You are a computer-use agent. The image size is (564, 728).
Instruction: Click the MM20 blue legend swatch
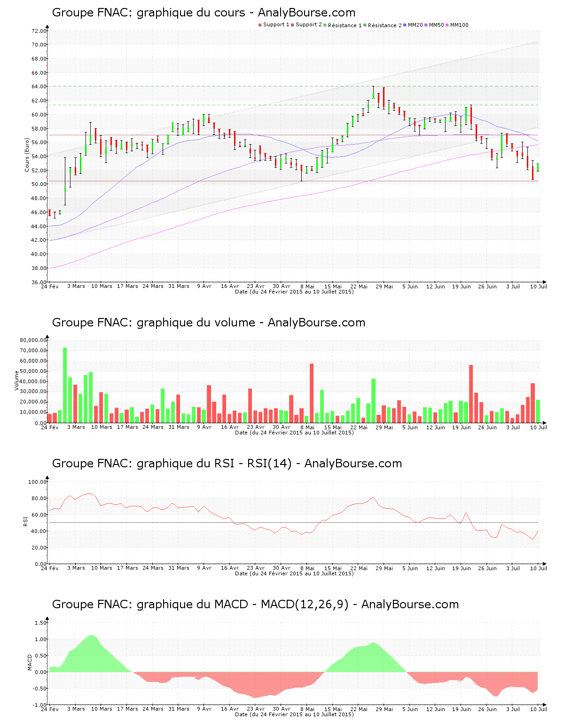click(x=405, y=25)
